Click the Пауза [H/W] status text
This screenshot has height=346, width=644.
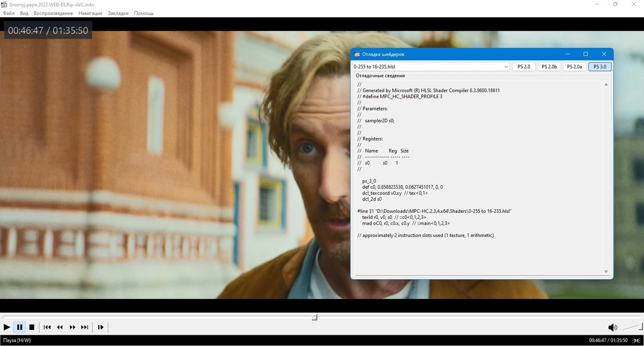[x=17, y=341]
